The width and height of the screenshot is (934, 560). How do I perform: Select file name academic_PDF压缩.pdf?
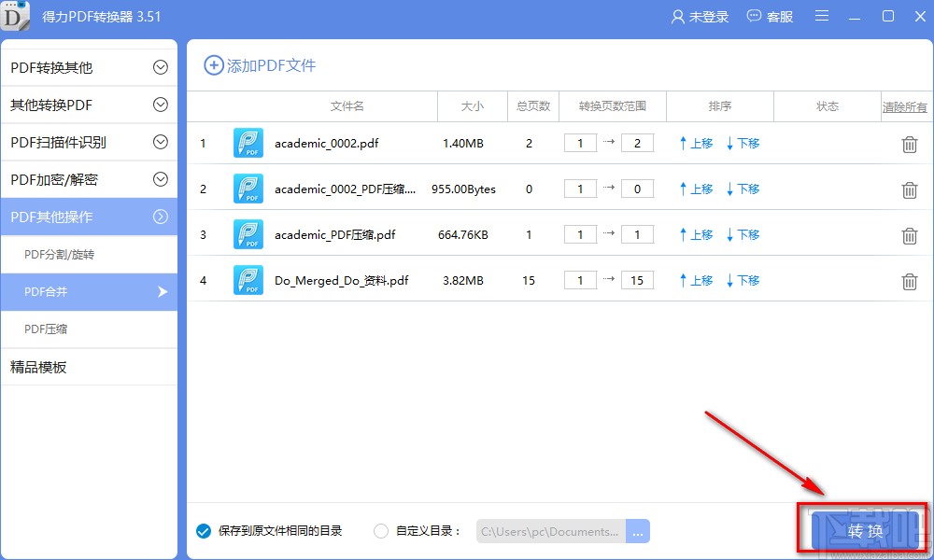point(334,235)
